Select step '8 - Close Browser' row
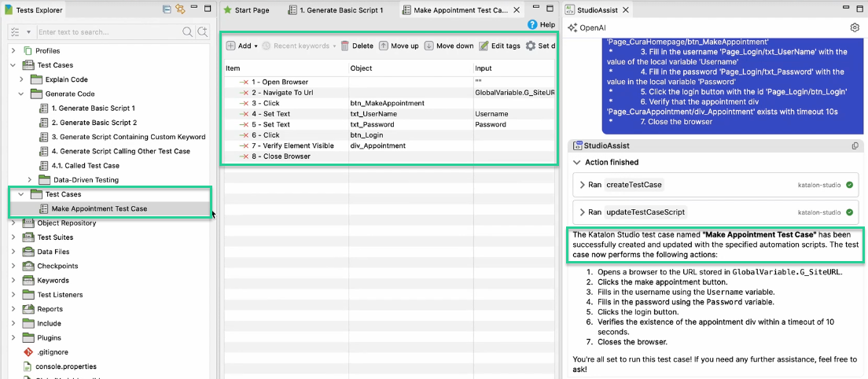Image resolution: width=868 pixels, height=379 pixels. pos(389,156)
